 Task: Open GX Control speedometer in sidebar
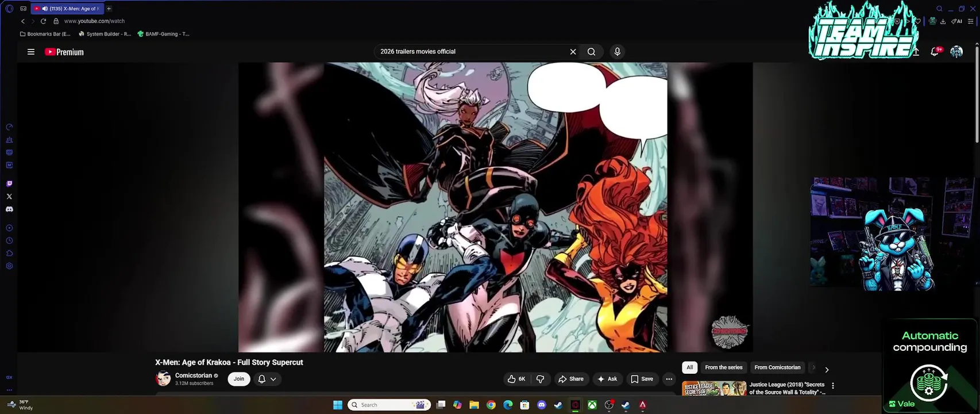pos(9,127)
